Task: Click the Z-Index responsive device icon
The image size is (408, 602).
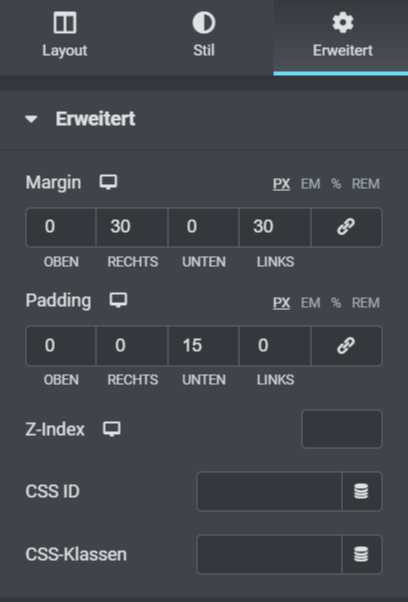Action: pyautogui.click(x=112, y=429)
